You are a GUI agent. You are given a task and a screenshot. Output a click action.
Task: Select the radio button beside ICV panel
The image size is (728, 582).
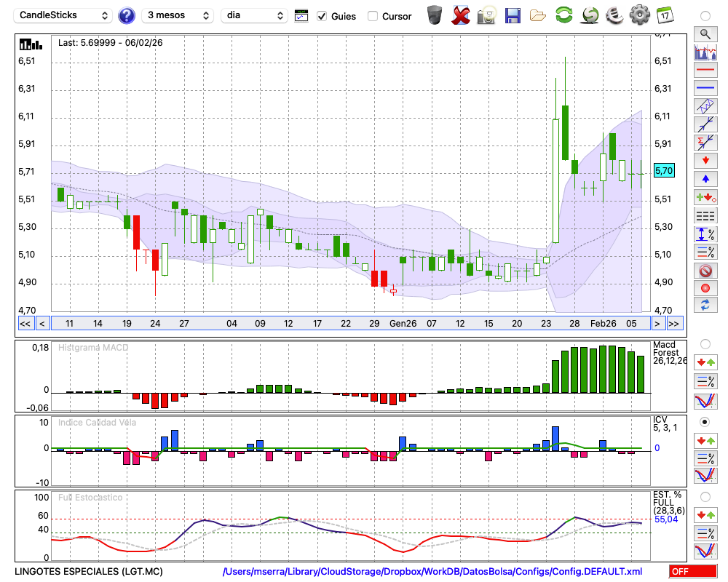coord(705,422)
